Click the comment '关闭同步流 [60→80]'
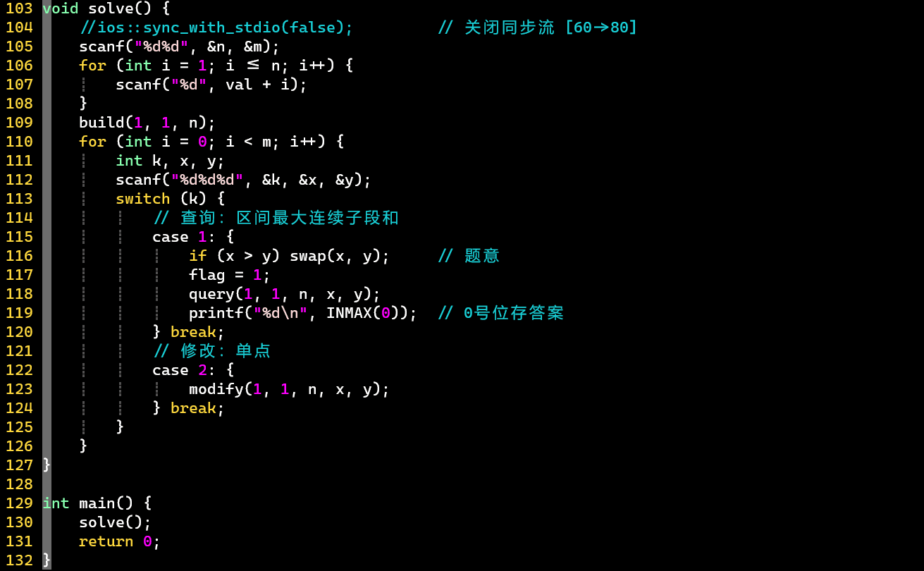Screen dimensions: 924x571 click(551, 27)
